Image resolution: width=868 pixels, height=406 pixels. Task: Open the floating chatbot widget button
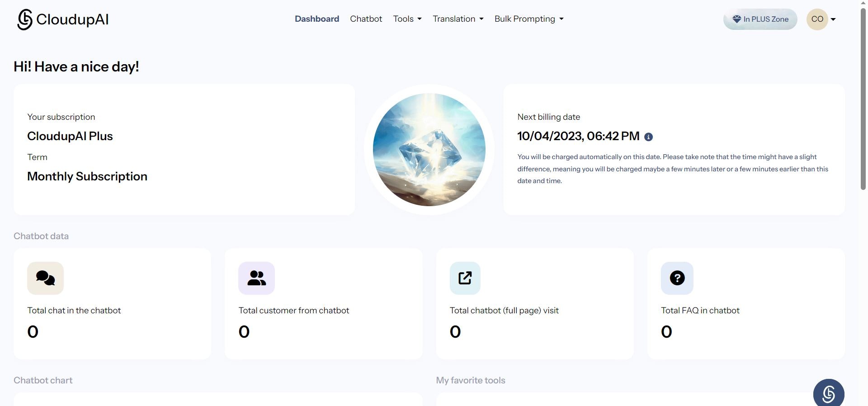click(829, 393)
